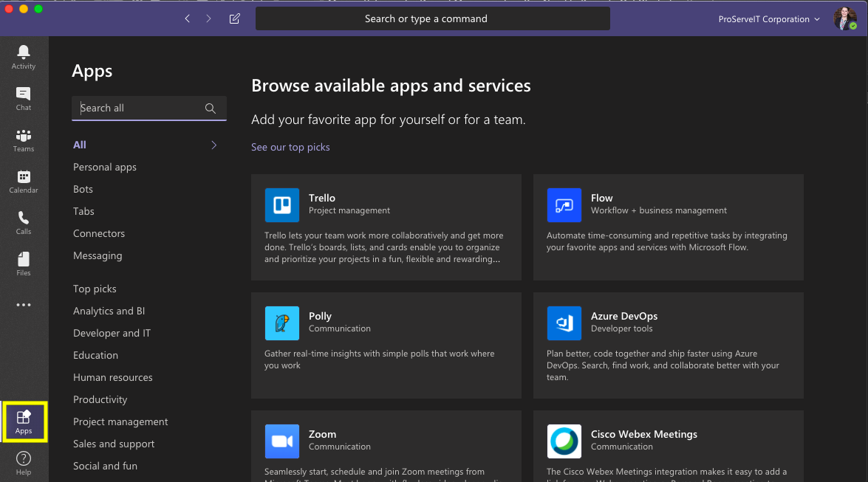Open the ProServeIT Corporation tenant dropdown
The image size is (868, 482).
768,18
